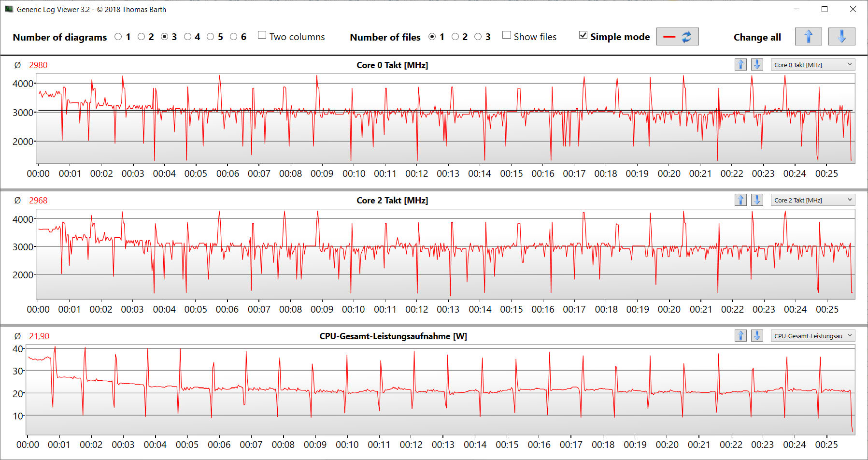Open the Core 2 Takt [MHz] dropdown
The height and width of the screenshot is (460, 868).
coord(812,200)
